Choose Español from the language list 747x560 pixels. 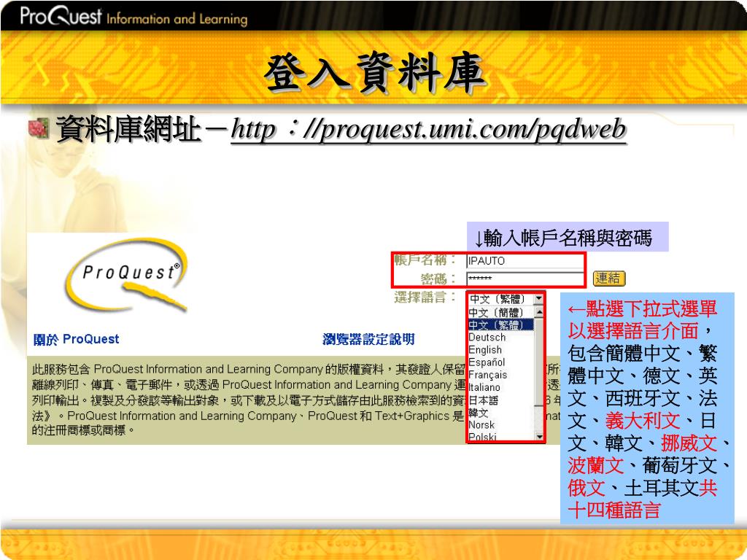click(500, 362)
